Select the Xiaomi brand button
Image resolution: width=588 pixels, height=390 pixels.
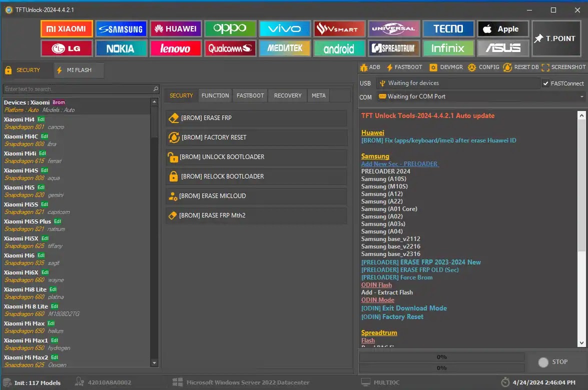coord(67,29)
